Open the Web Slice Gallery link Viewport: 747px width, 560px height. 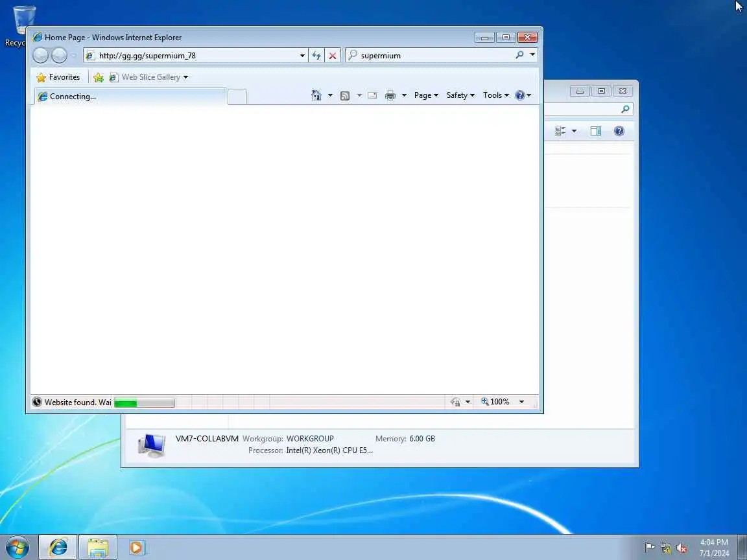[x=145, y=77]
